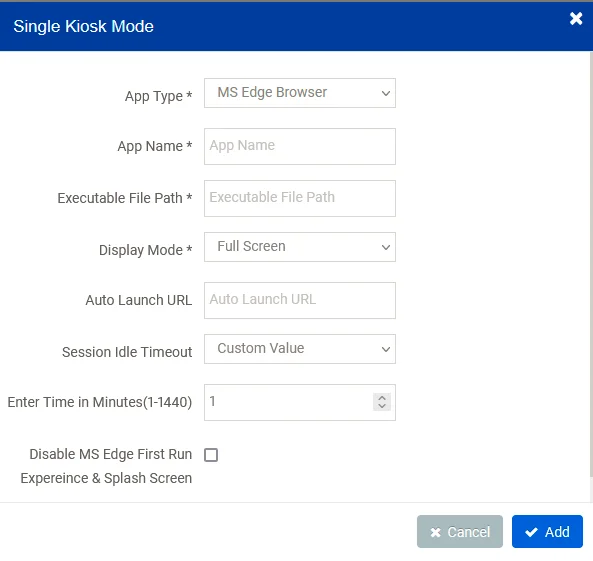Click the minutes number input field
This screenshot has width=593, height=561.
pos(300,402)
